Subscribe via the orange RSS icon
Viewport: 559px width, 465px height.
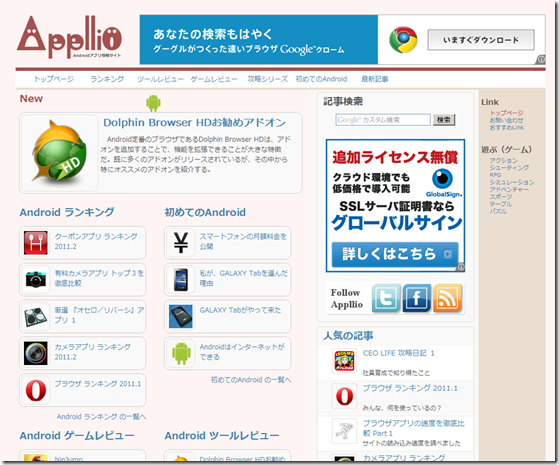(447, 298)
